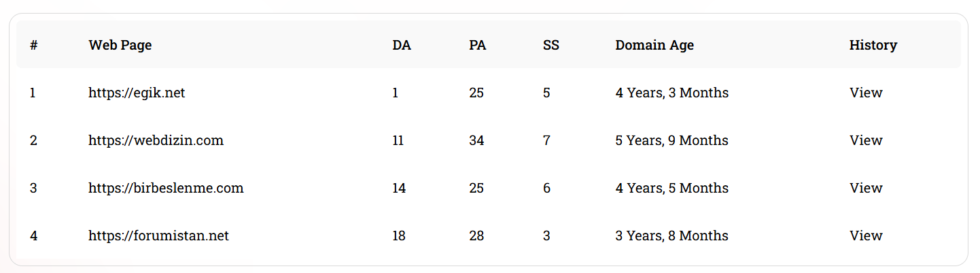Select the Web Page column header
The image size is (980, 273).
pyautogui.click(x=120, y=45)
